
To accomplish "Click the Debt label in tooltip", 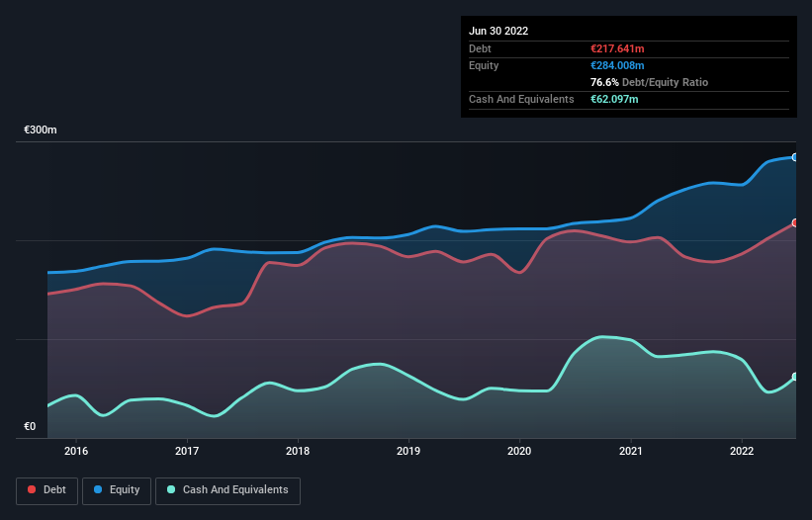I will (480, 48).
